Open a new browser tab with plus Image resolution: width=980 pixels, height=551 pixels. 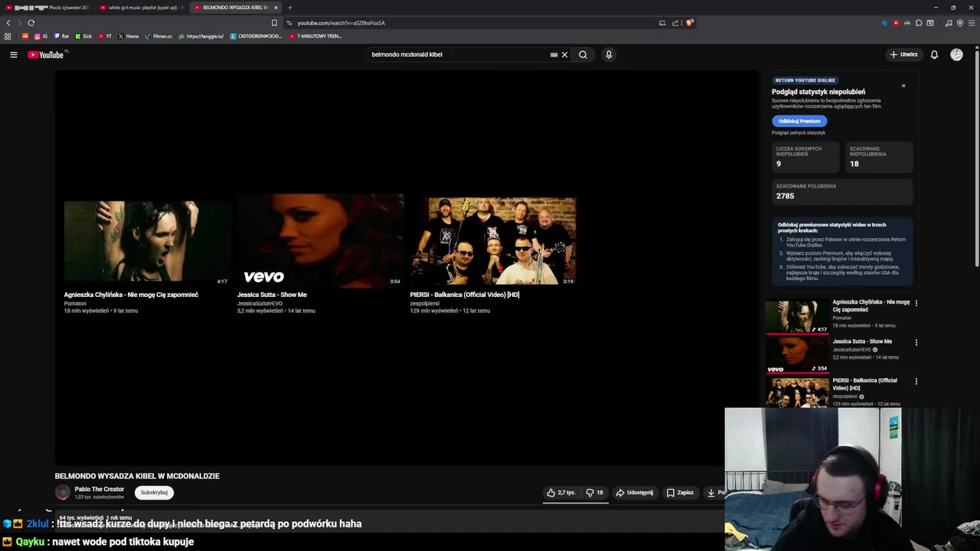290,8
